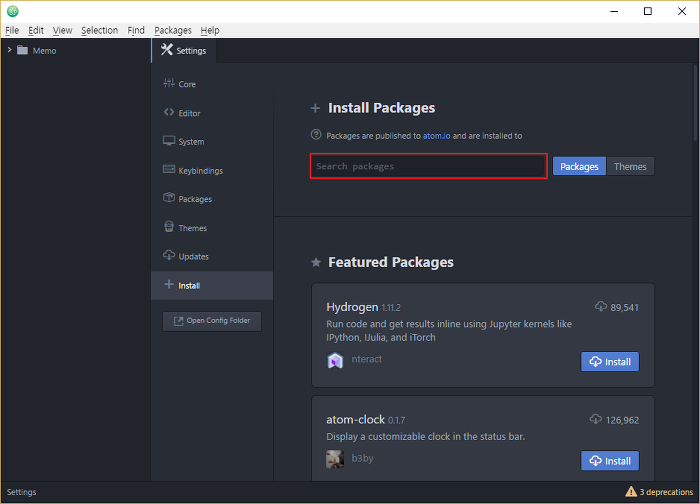This screenshot has height=504, width=700.
Task: Click the Open Config Folder button
Action: [212, 321]
